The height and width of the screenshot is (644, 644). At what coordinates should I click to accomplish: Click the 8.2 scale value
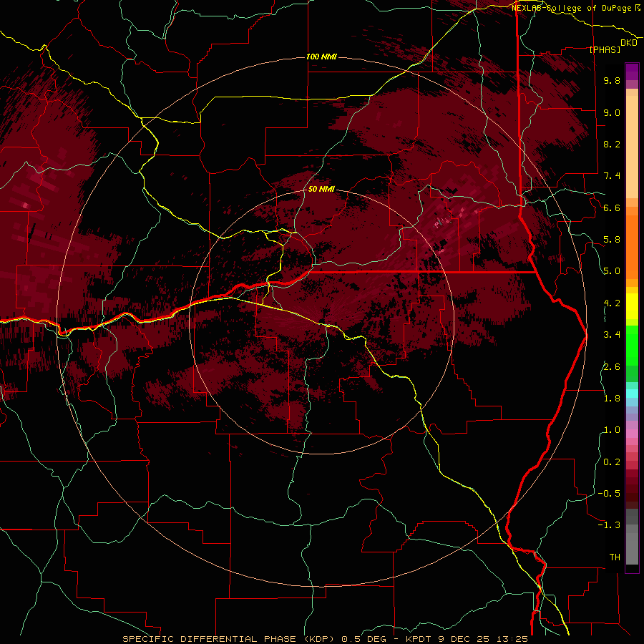[612, 144]
